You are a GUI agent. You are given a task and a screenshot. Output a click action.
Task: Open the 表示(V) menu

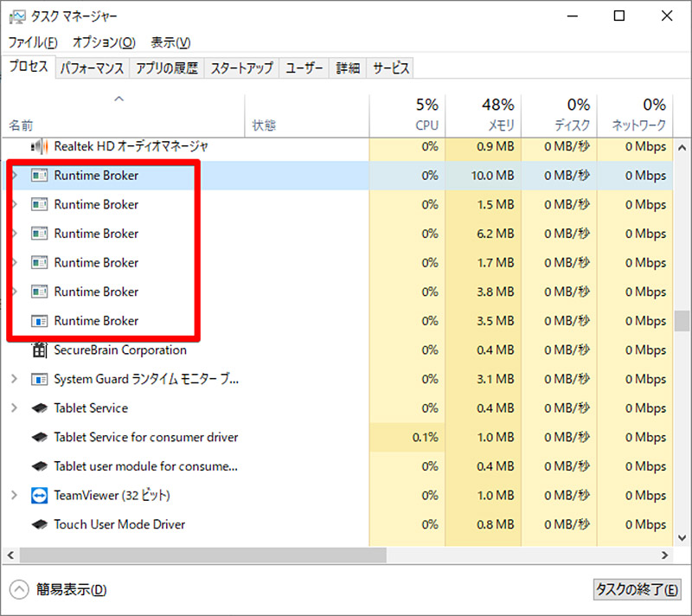170,42
